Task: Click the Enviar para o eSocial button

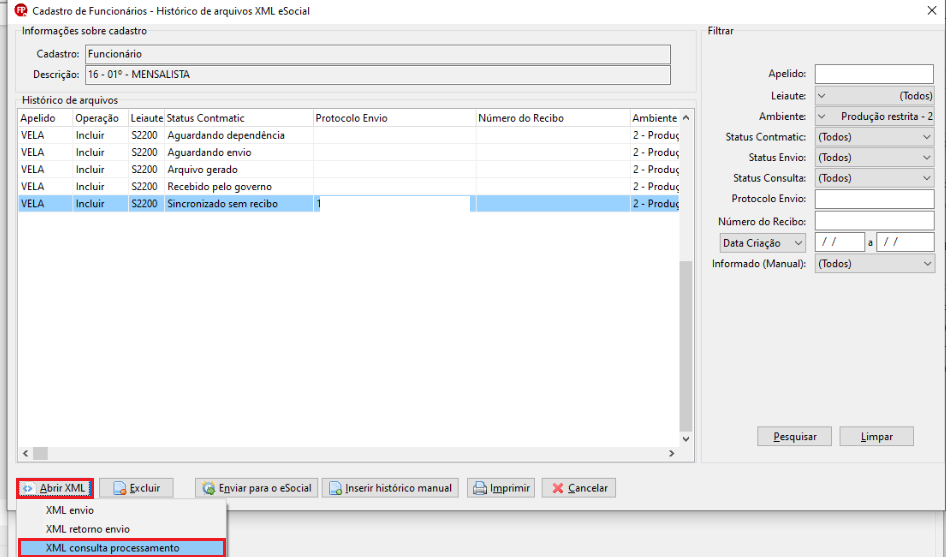Action: 258,488
